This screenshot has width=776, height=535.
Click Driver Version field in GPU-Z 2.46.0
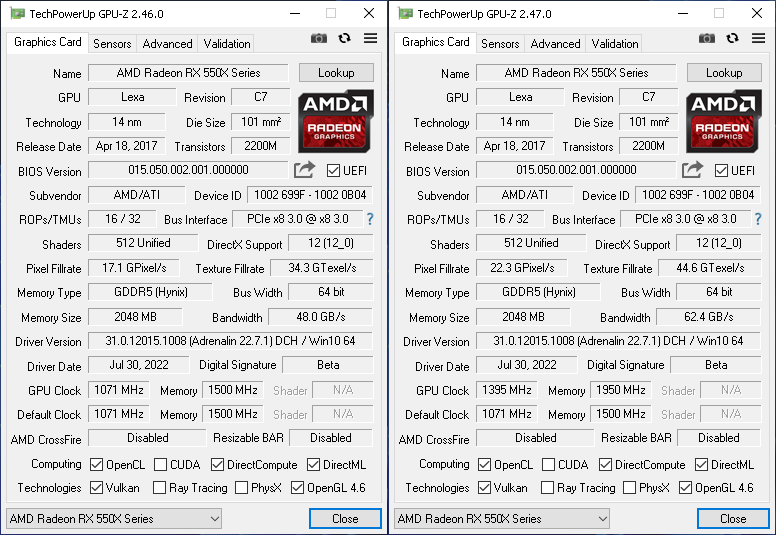tap(230, 340)
